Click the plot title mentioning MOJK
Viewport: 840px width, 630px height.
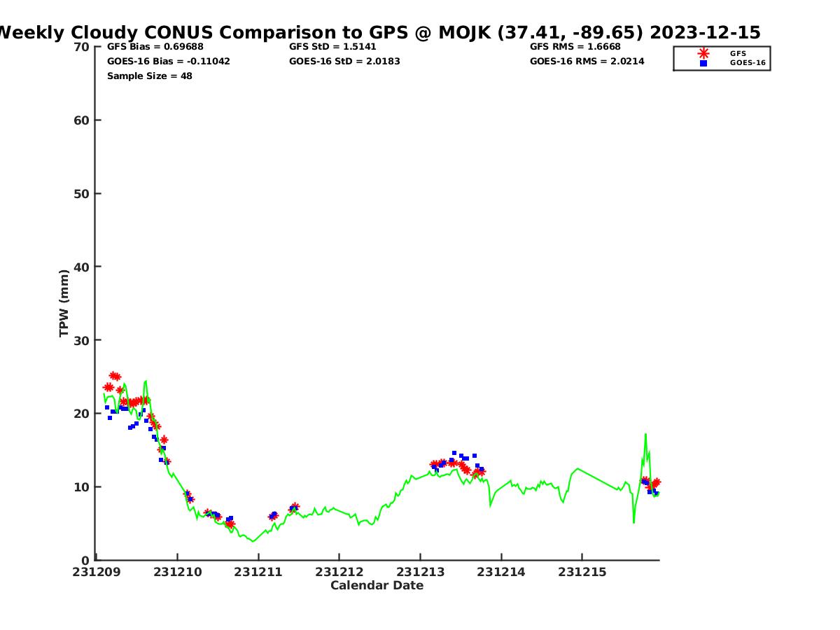[378, 33]
